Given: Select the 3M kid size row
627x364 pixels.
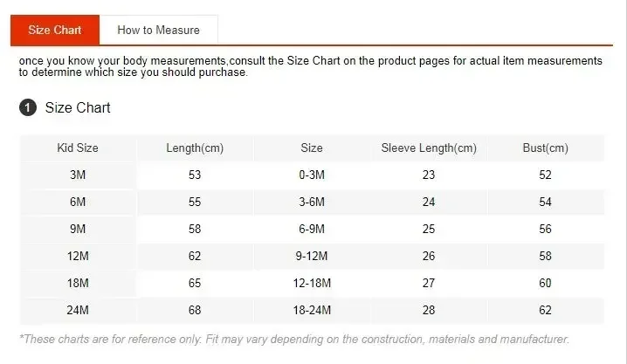Looking at the screenshot, I should pos(78,175).
